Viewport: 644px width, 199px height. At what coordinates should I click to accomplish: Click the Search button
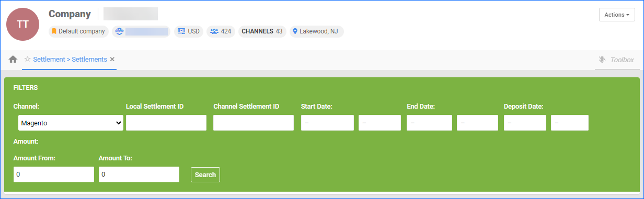205,175
